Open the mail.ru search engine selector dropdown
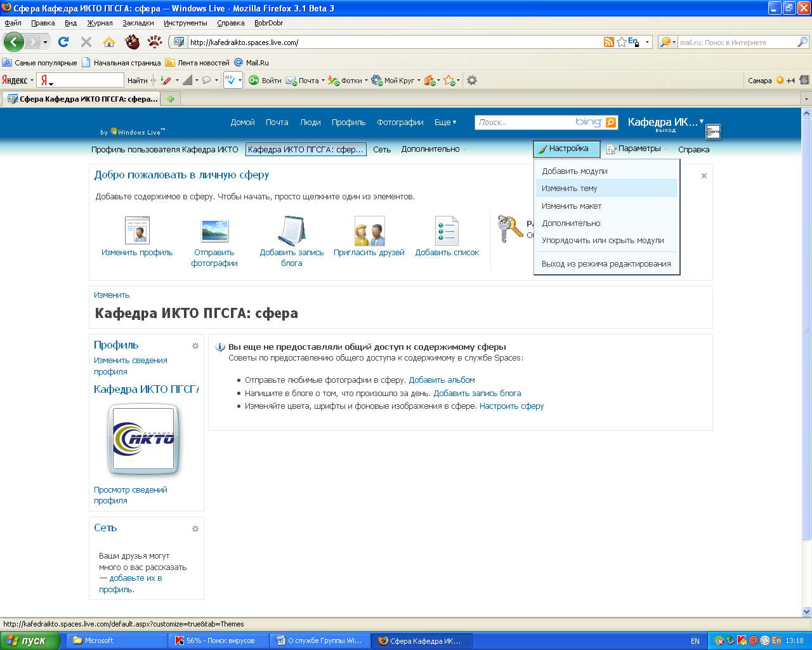 click(668, 43)
